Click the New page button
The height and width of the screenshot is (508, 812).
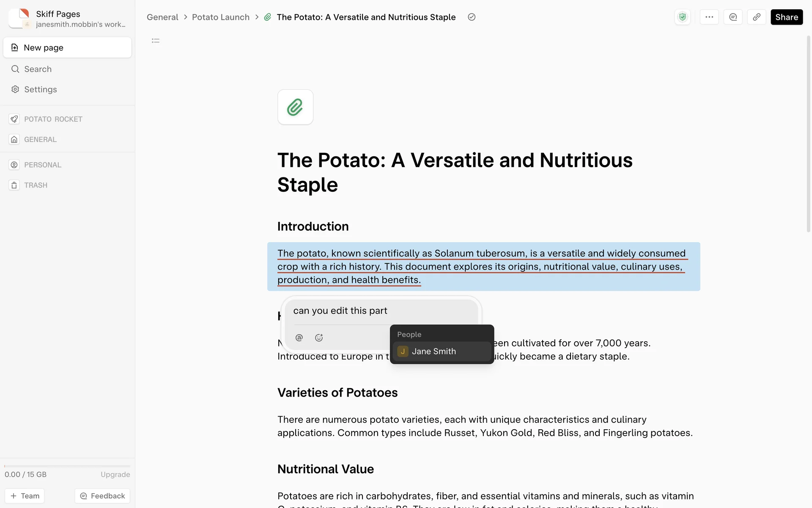pos(67,47)
